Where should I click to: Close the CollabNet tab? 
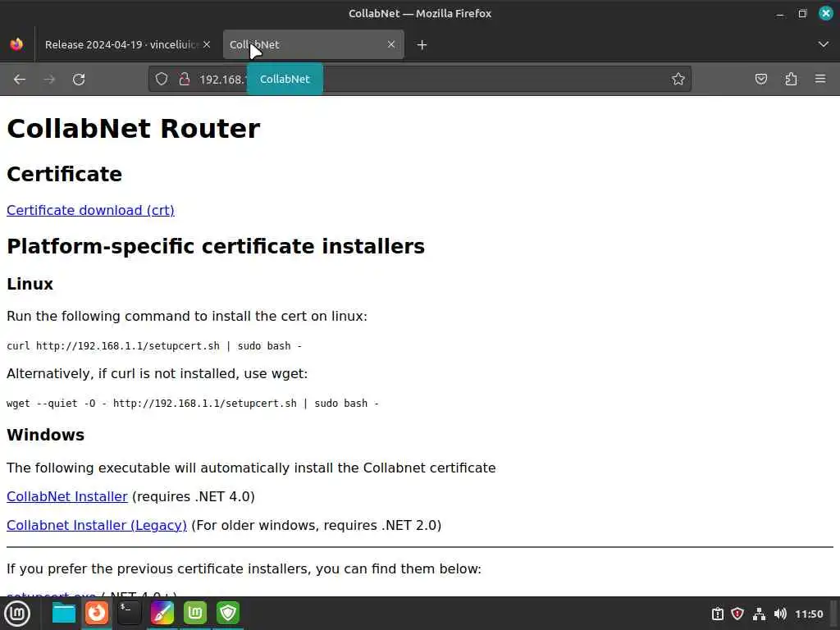(391, 44)
